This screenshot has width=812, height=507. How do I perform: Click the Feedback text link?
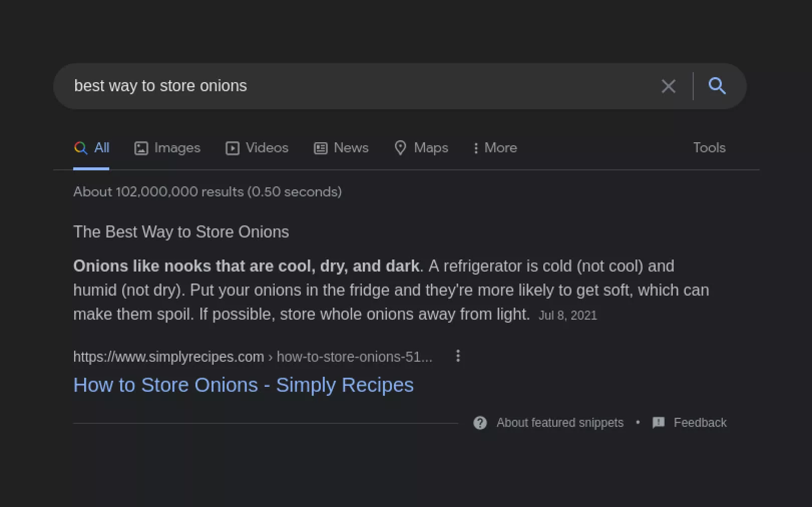point(700,423)
